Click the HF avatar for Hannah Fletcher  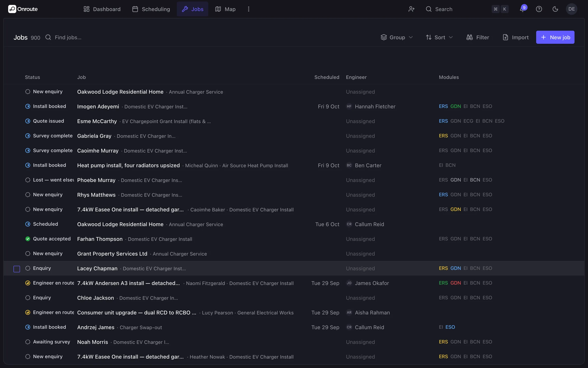click(349, 106)
